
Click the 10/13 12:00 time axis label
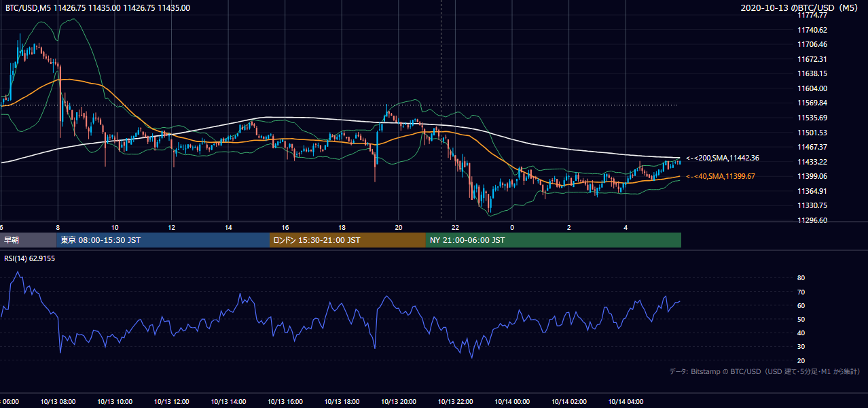click(171, 402)
